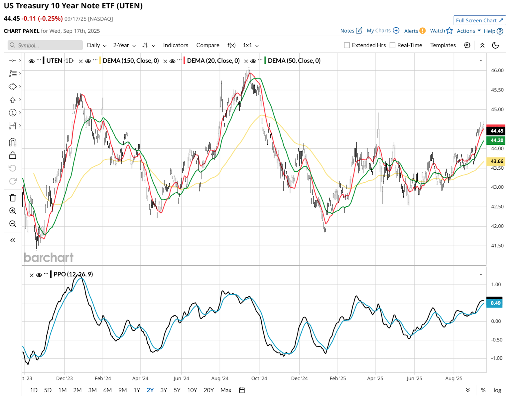
Task: Enable the Real-Time checkbox
Action: point(392,45)
